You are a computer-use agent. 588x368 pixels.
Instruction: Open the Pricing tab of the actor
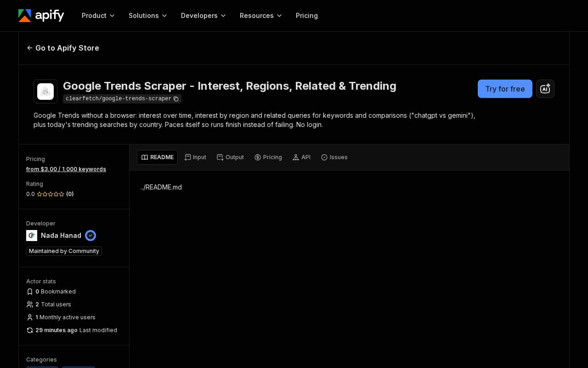point(268,157)
